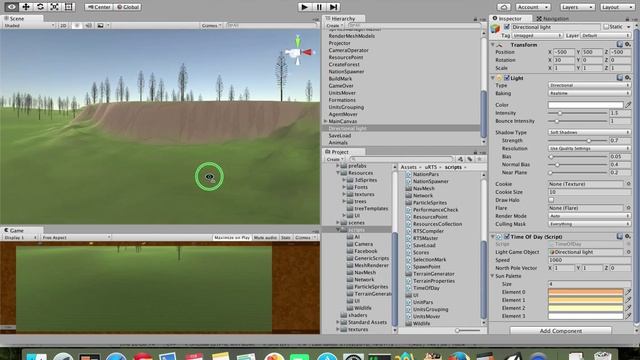Image resolution: width=640 pixels, height=360 pixels.
Task: Click the Add Component button
Action: click(560, 331)
